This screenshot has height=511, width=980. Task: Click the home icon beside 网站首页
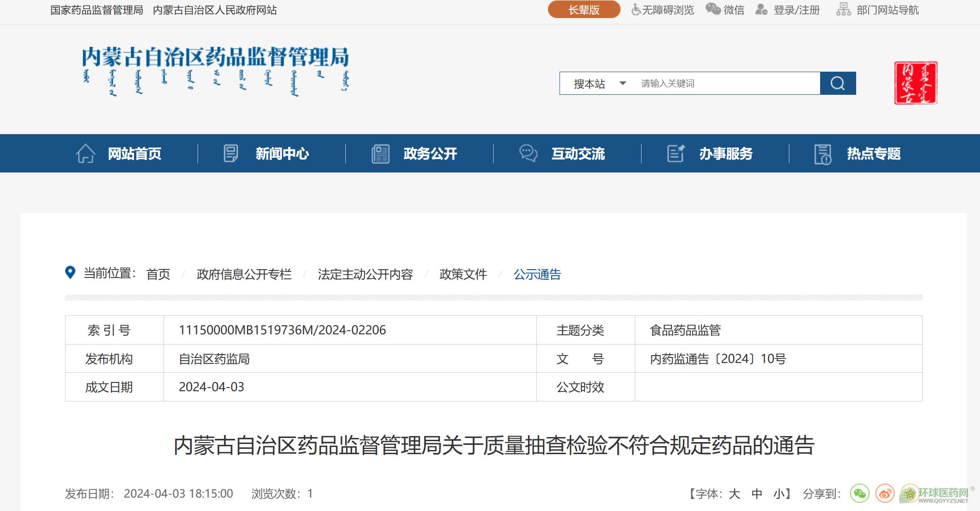85,154
